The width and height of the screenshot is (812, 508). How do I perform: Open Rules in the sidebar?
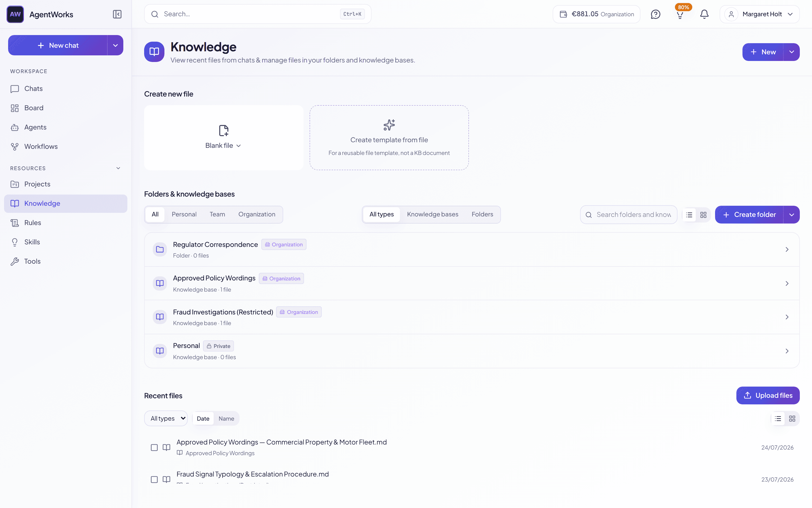tap(66, 223)
